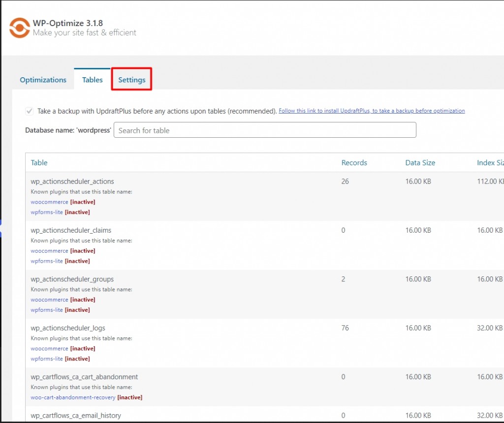Select the wp_actionscheduler_logs table name
Viewport: 504px width, 423px height.
pos(68,328)
